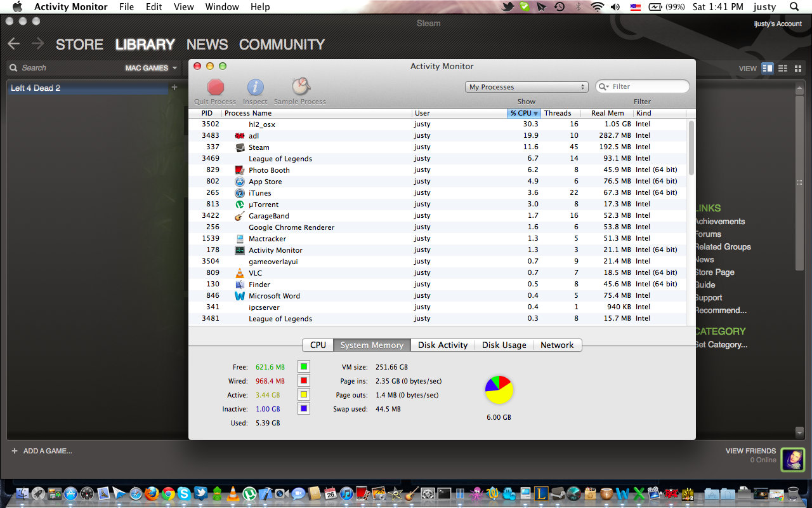Select the Mactracker process icon

click(x=240, y=239)
